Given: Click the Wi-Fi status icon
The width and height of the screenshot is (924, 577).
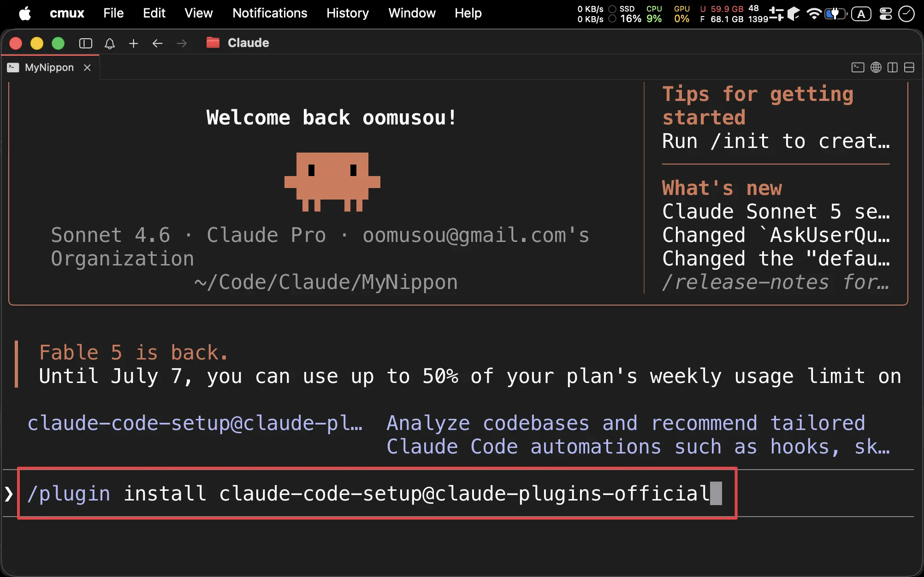Looking at the screenshot, I should click(x=814, y=14).
